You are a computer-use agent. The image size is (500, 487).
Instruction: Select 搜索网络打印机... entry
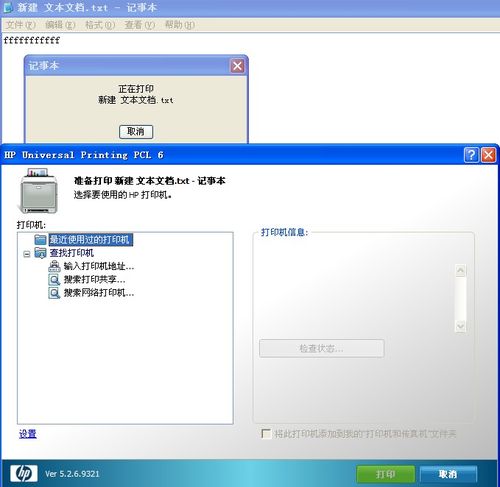tap(99, 293)
